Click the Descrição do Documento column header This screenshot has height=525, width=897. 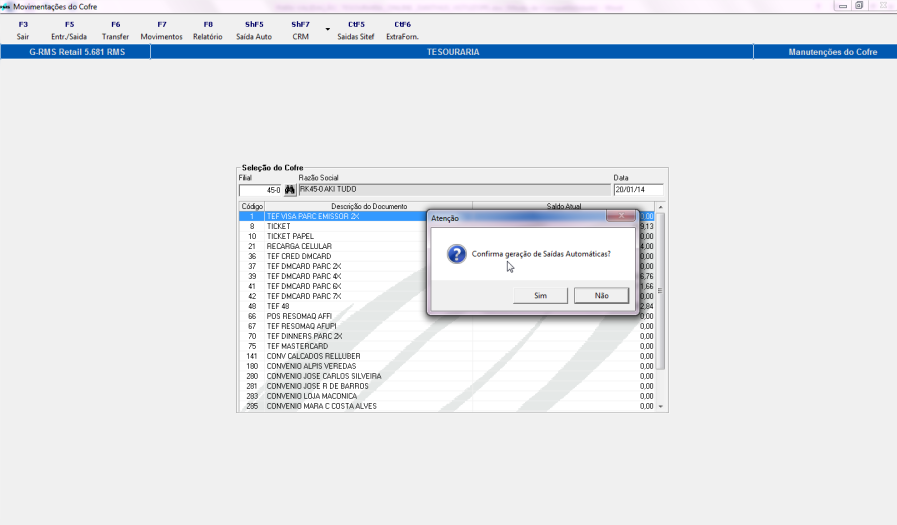tap(369, 206)
